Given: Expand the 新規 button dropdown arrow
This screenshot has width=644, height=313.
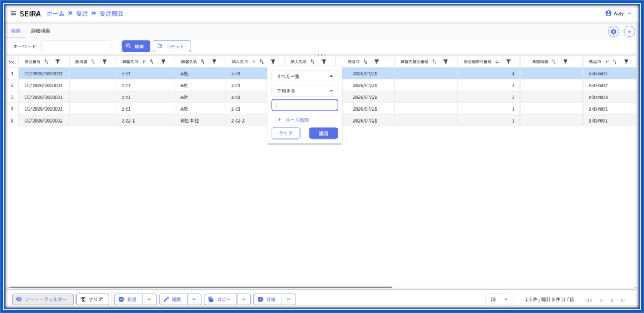Looking at the screenshot, I should (x=150, y=299).
